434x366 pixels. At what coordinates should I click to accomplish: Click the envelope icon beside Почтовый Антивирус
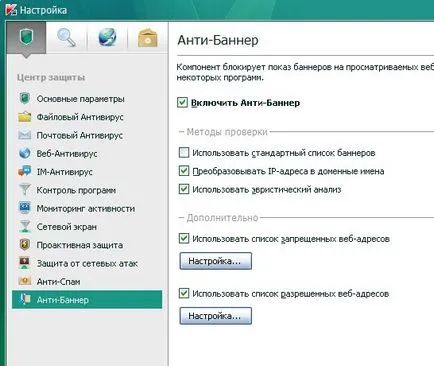25,135
